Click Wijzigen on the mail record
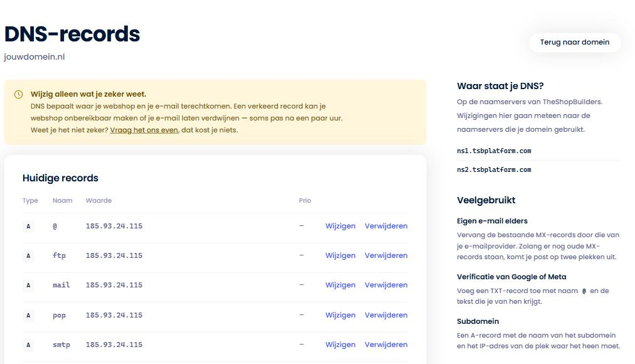The width and height of the screenshot is (635, 364). (340, 285)
